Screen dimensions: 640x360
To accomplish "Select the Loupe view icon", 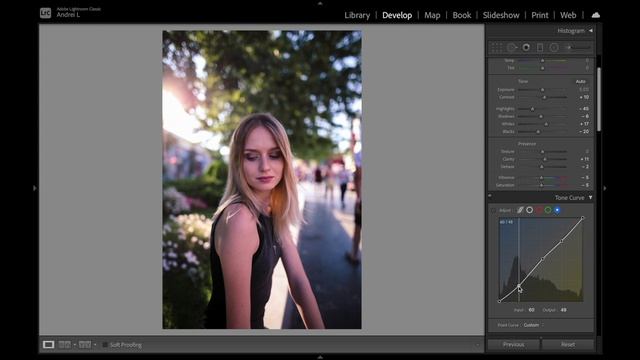I will point(49,345).
